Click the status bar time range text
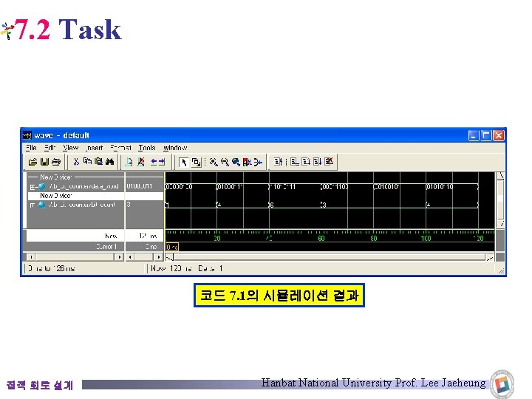The width and height of the screenshot is (532, 399). click(52, 268)
